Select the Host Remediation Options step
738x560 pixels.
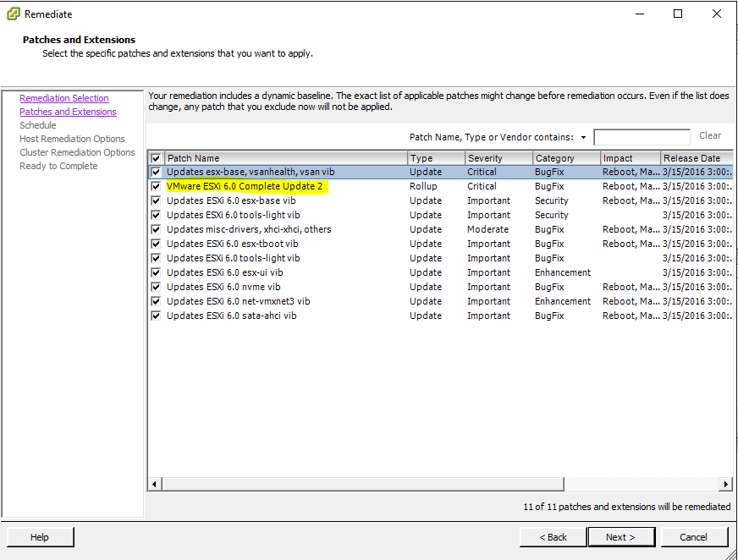pos(72,139)
